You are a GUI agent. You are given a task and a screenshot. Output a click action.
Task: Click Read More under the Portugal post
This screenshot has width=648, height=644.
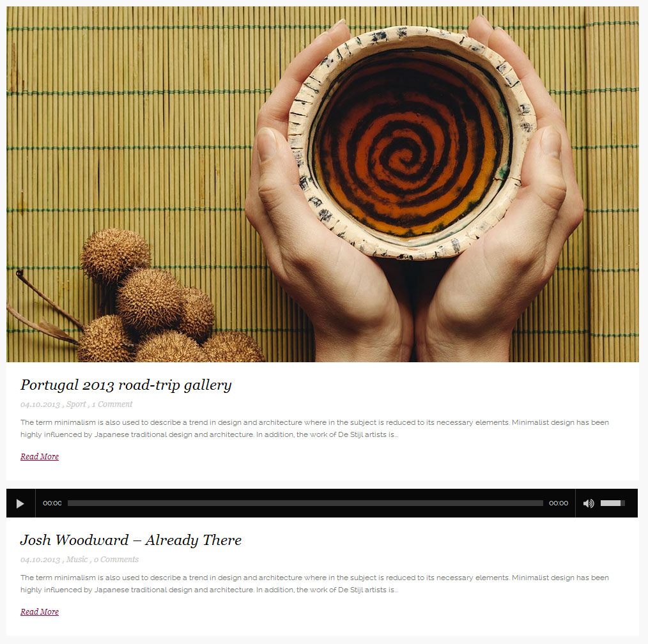(x=40, y=456)
